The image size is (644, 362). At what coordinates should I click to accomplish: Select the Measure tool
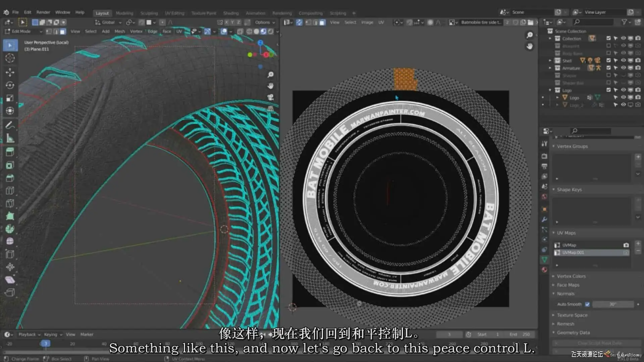10,138
